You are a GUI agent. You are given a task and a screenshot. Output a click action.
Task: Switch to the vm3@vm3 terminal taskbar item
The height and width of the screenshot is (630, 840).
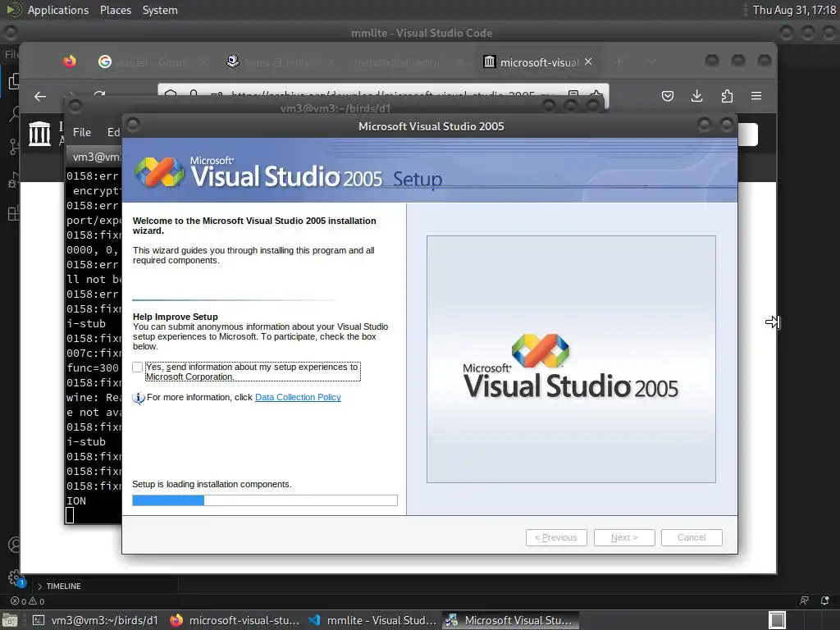pos(95,620)
